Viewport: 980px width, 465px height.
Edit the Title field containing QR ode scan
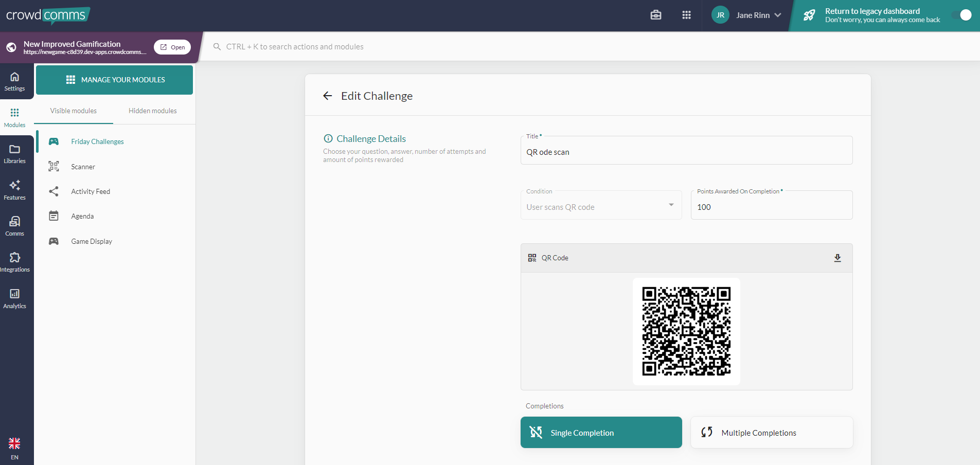(686, 150)
